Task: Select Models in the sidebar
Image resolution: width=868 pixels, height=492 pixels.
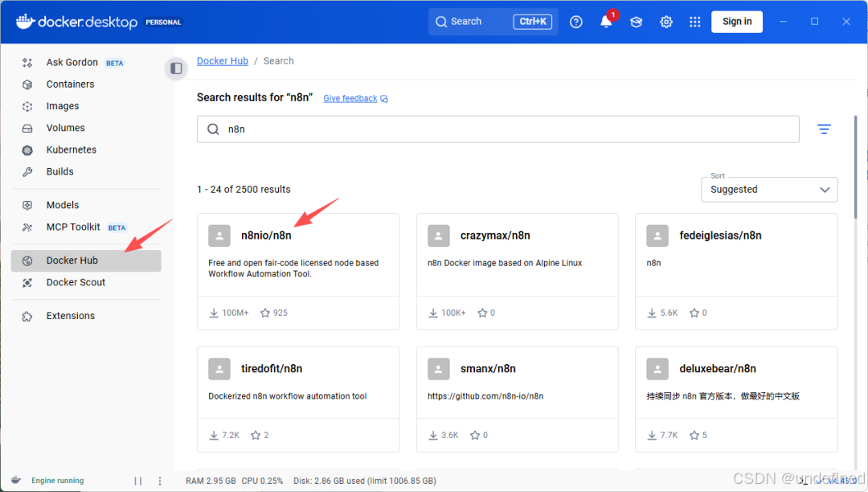Action: (86, 205)
